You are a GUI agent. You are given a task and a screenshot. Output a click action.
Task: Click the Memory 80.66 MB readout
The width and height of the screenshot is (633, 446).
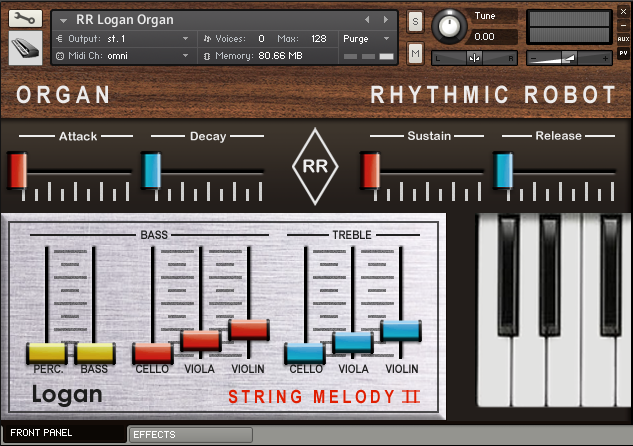(x=280, y=56)
